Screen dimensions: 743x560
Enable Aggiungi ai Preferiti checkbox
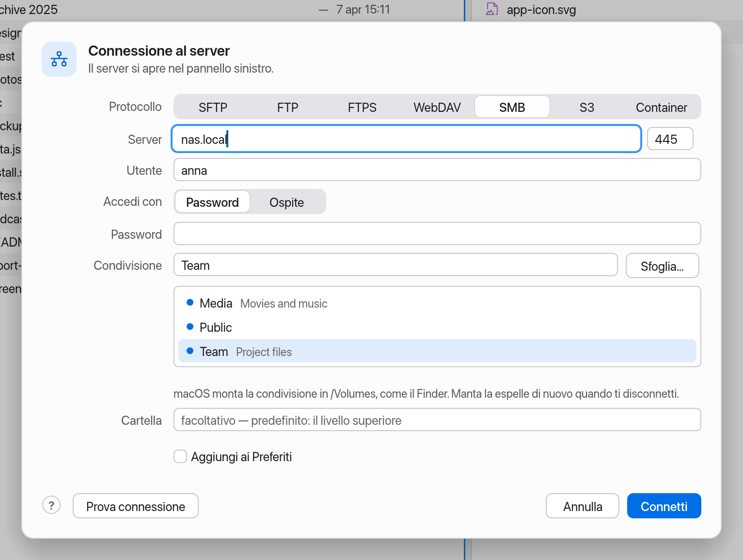coord(180,456)
